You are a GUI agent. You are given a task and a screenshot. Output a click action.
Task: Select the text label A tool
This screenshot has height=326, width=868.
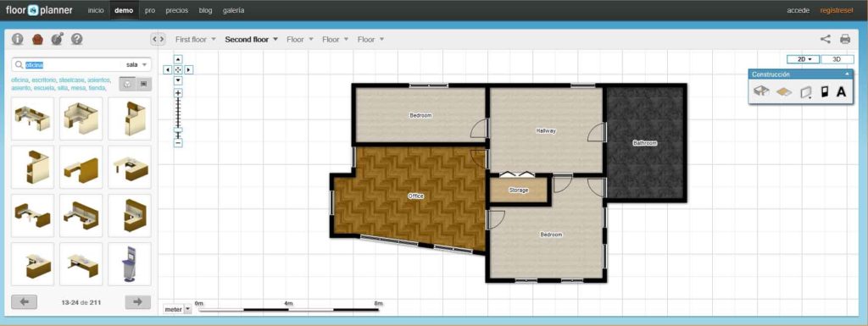pos(841,91)
